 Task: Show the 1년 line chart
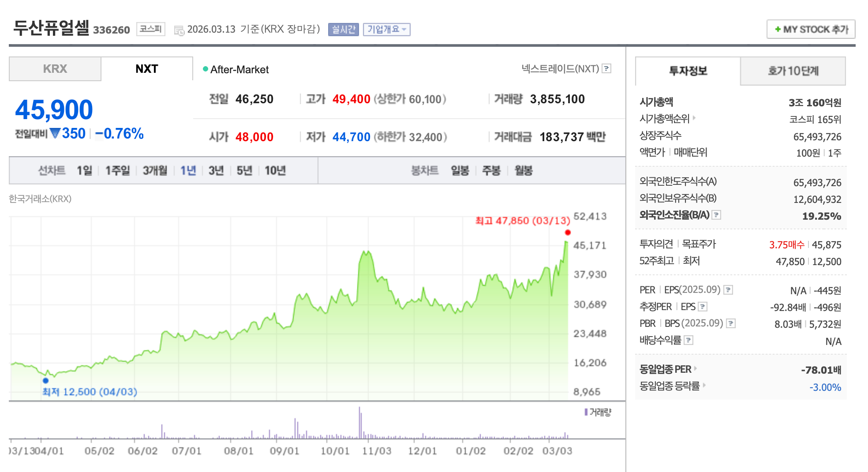tap(188, 170)
